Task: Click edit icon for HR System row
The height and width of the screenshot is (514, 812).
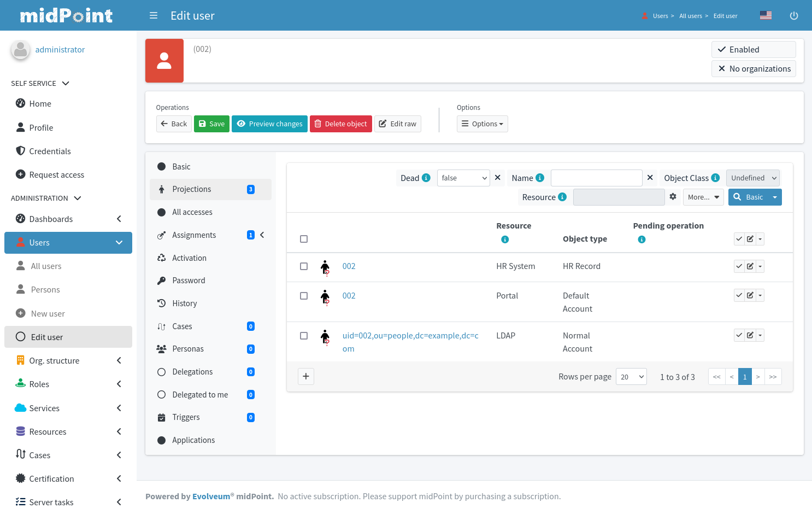Action: pyautogui.click(x=750, y=266)
